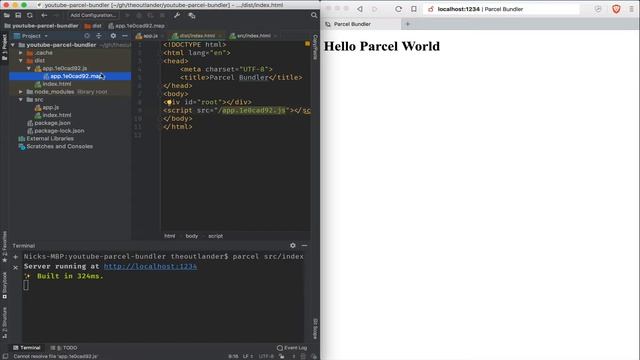Screen dimensions: 640x360
Task: Click the intention bulb icon on div line
Action: [169, 102]
